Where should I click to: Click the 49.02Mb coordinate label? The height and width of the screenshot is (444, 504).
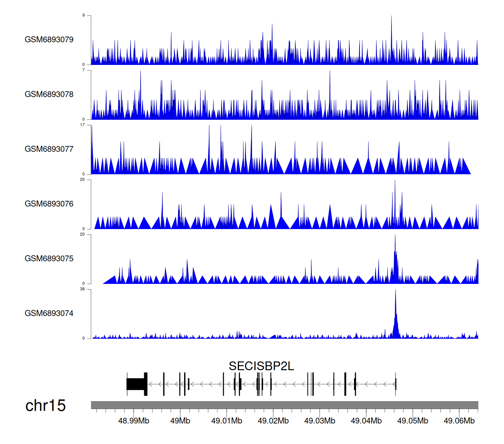pyautogui.click(x=273, y=421)
